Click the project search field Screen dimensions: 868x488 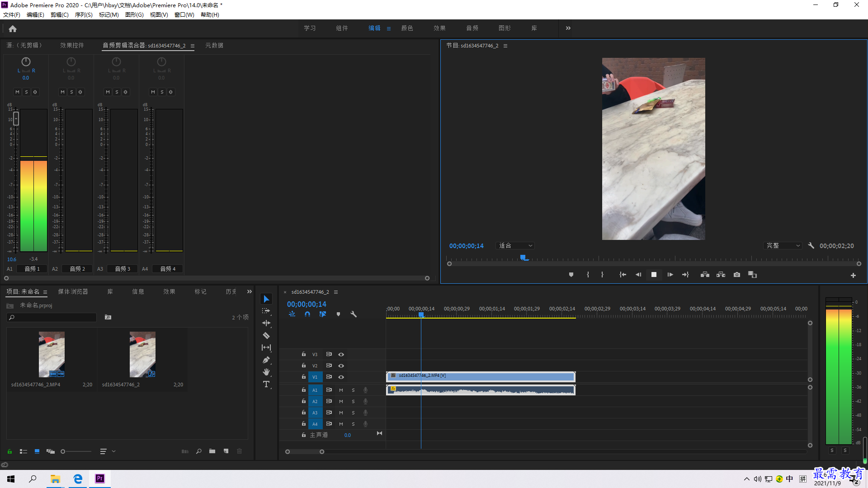click(52, 318)
